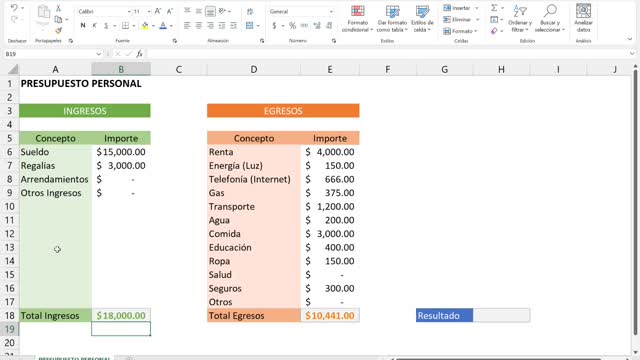Open Estilos de celda gallery
Image resolution: width=640 pixels, height=360 pixels.
pos(422,18)
